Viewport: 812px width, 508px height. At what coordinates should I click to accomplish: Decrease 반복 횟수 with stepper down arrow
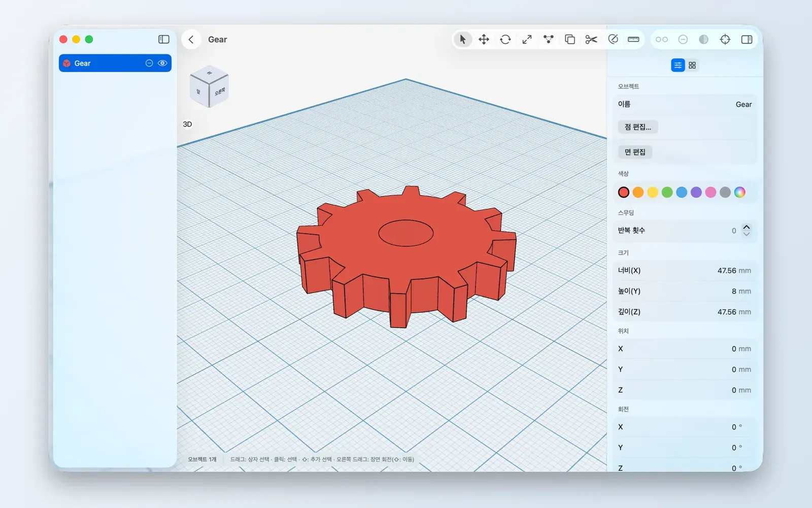pos(747,234)
